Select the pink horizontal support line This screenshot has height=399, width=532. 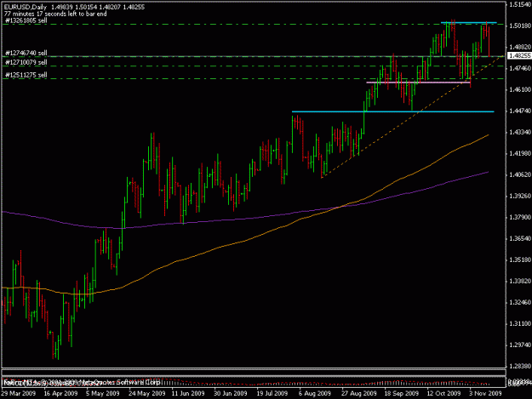(x=418, y=83)
